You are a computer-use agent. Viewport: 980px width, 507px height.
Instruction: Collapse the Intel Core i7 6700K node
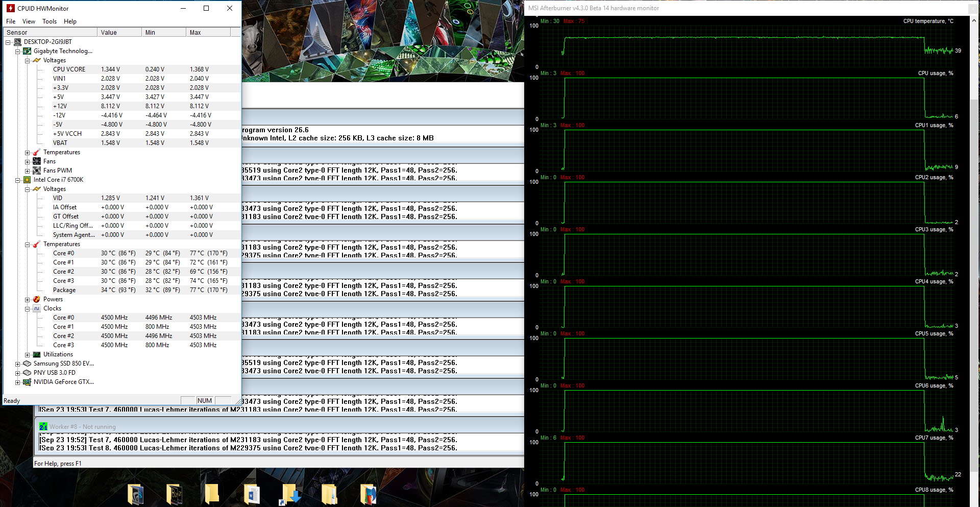[x=18, y=180]
